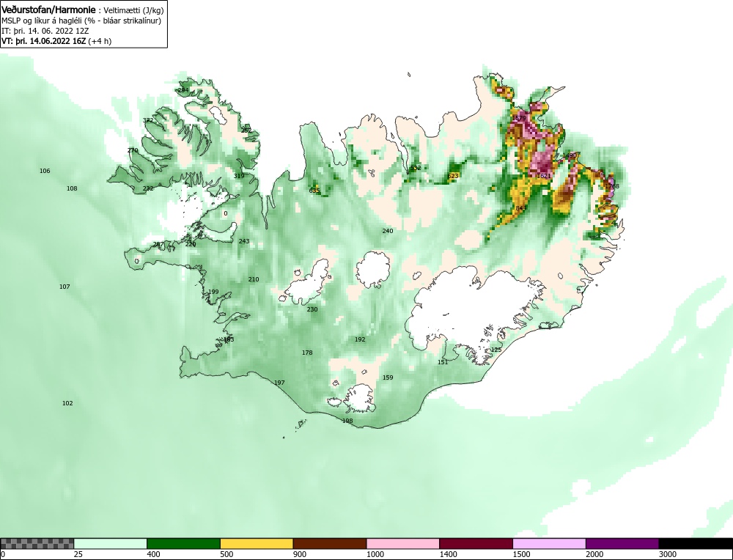Click the map value 623
This screenshot has height=560, width=733.
453,176
